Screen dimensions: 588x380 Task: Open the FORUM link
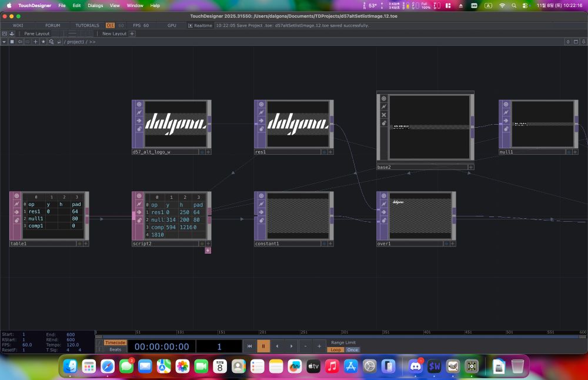[x=52, y=25]
